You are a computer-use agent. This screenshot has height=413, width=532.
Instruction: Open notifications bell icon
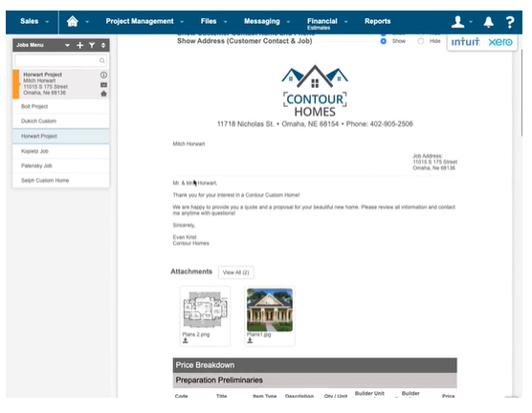pyautogui.click(x=488, y=22)
